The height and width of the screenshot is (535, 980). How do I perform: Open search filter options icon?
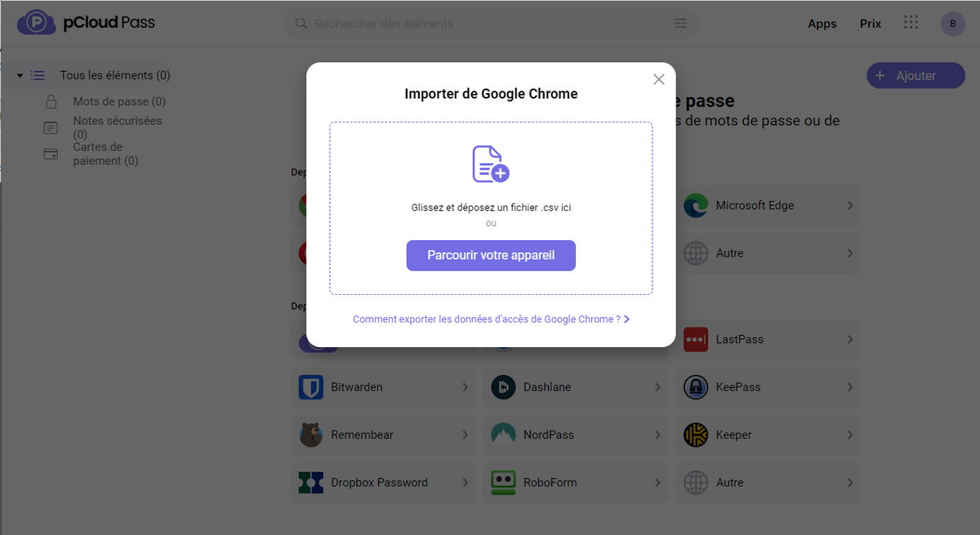point(680,24)
